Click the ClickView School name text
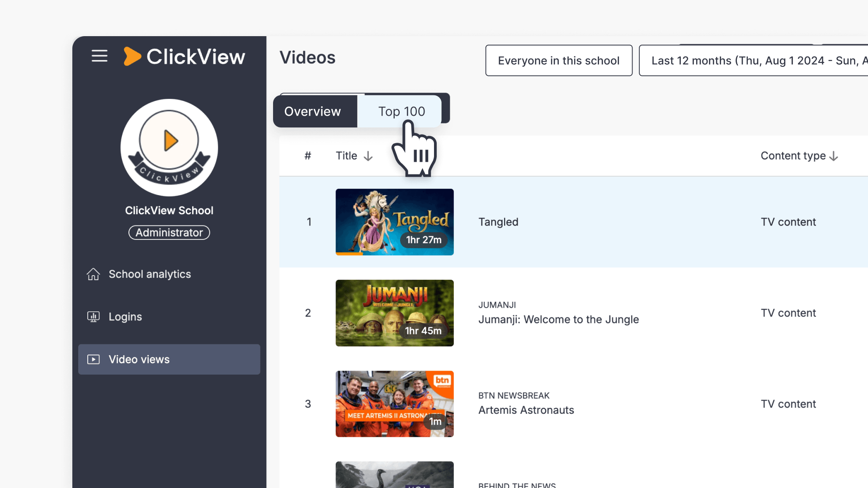This screenshot has height=488, width=868. coord(169,211)
